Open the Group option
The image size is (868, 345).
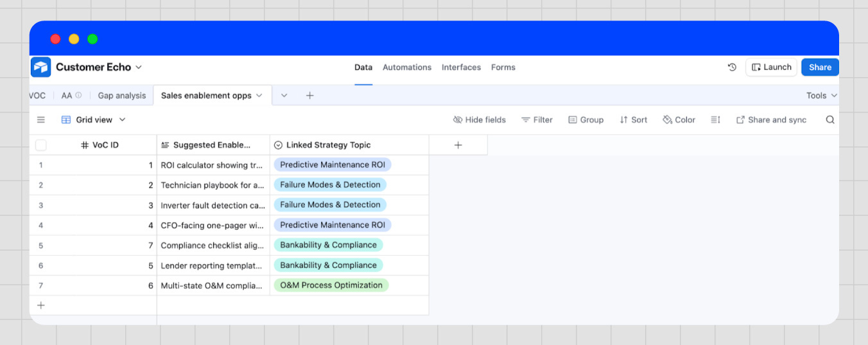pyautogui.click(x=586, y=119)
